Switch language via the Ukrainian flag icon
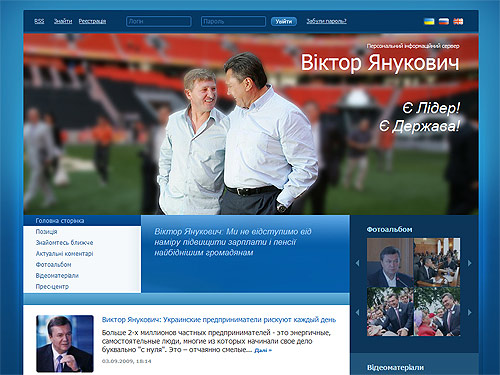Image resolution: width=500 pixels, height=375 pixels. point(429,22)
